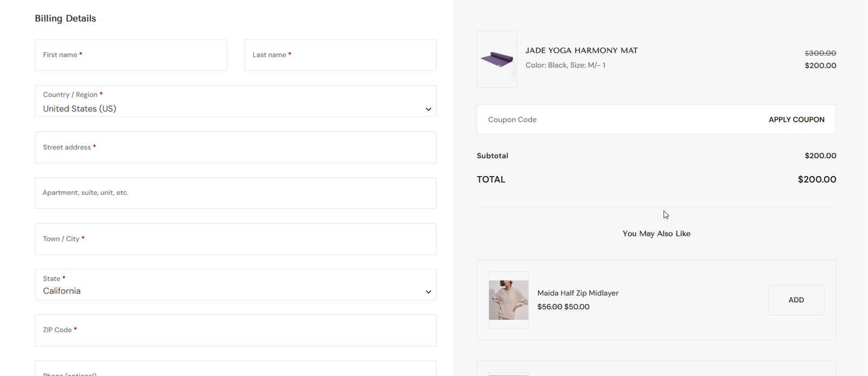Focus the First name field
The image size is (868, 376).
tap(131, 55)
